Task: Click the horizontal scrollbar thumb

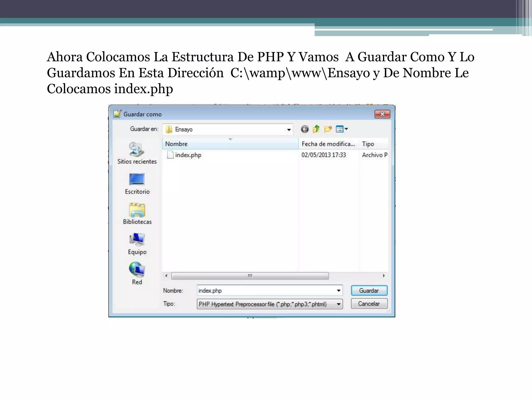Action: pos(250,276)
